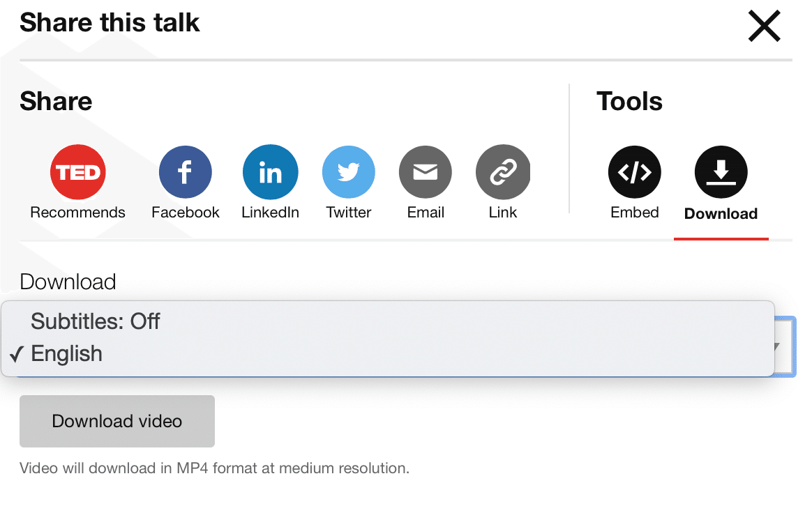Click the Facebook text label
812x506 pixels.
point(185,213)
